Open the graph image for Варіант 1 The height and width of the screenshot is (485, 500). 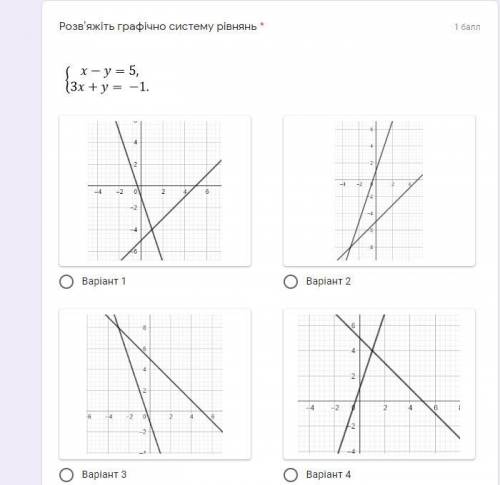(x=155, y=191)
